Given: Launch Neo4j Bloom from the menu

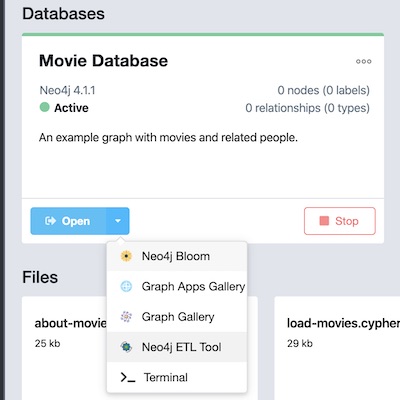Looking at the screenshot, I should (177, 256).
